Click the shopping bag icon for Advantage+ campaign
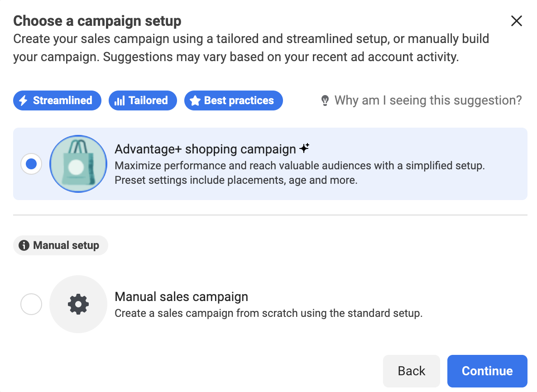This screenshot has height=392, width=537. pyautogui.click(x=78, y=164)
